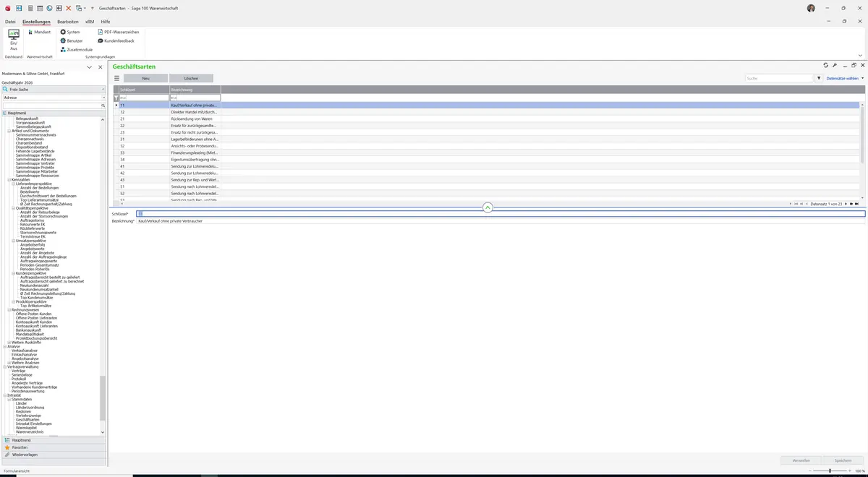Click the calculator icon in quick access toolbar
The width and height of the screenshot is (868, 477).
[x=30, y=8]
